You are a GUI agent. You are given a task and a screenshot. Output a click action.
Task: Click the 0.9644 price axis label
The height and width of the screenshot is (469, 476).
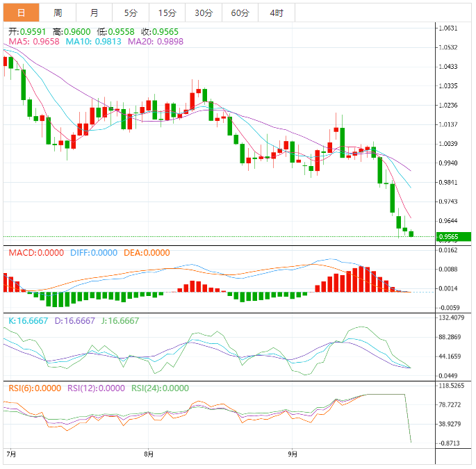(x=448, y=221)
